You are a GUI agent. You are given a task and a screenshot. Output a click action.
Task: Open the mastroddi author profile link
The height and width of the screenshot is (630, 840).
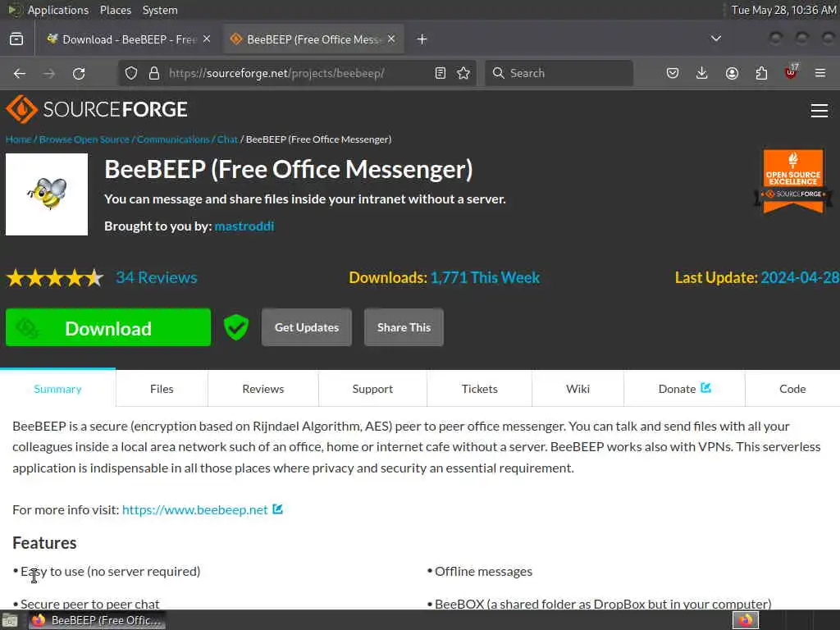(x=244, y=226)
